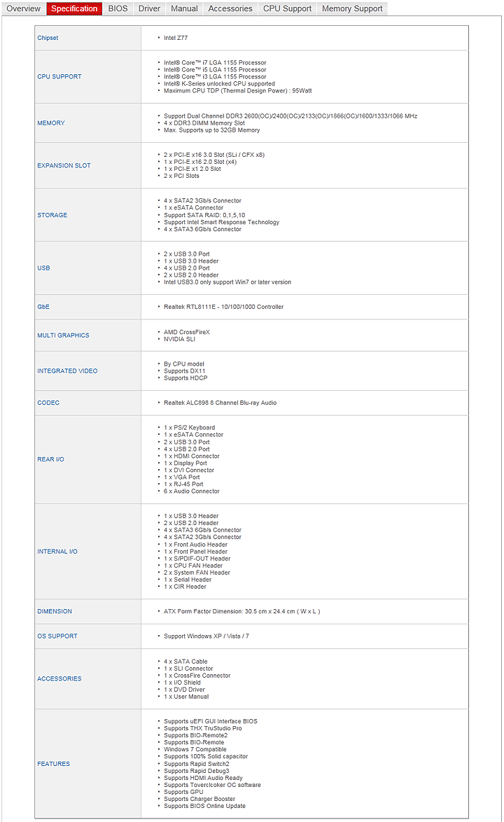
Task: Select the Specification tab
Action: pyautogui.click(x=74, y=8)
